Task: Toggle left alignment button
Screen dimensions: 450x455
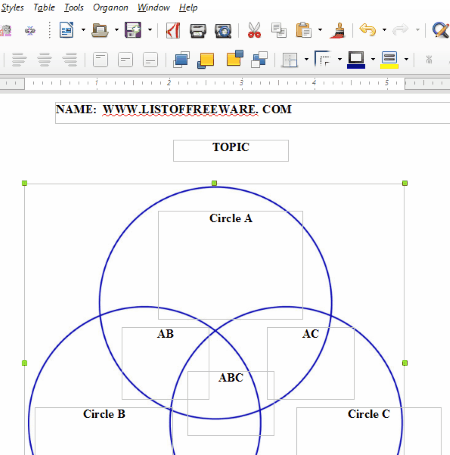Action: (19, 60)
